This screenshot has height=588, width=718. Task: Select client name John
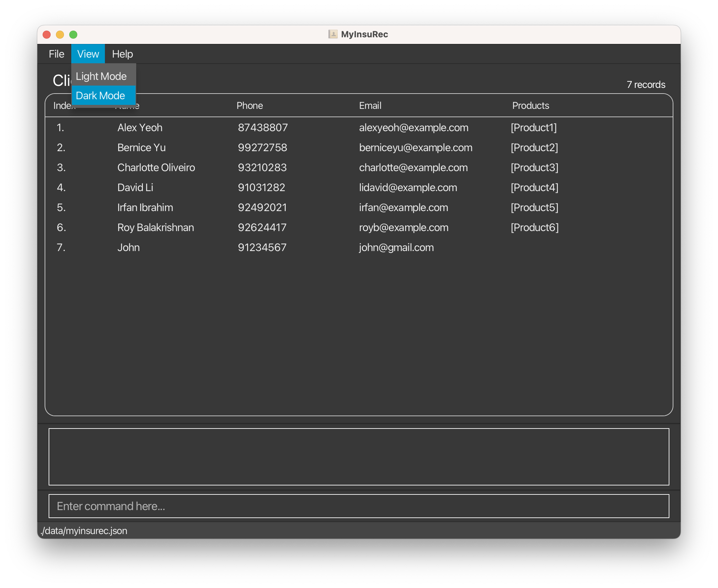pos(129,248)
